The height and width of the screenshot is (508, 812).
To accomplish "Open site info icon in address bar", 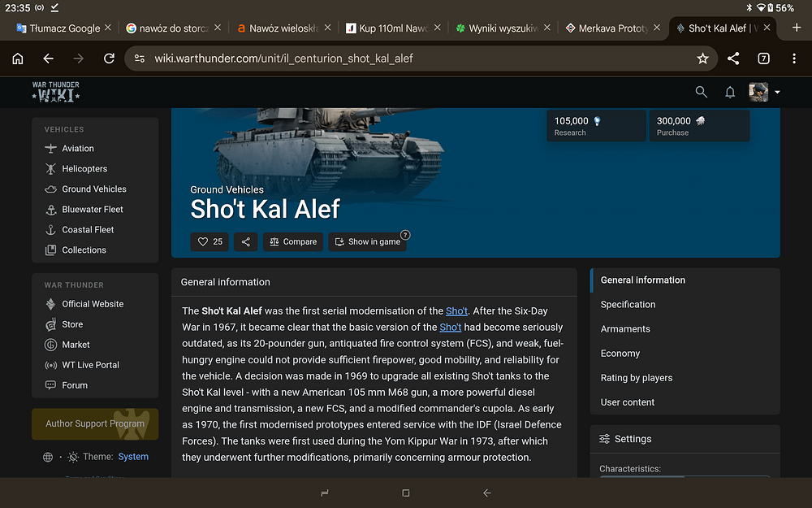I will point(140,59).
